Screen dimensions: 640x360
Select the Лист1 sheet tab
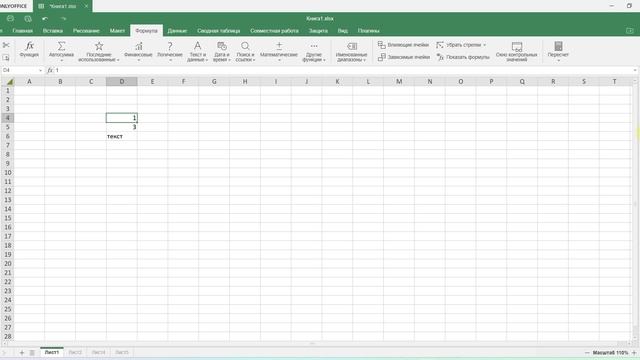pyautogui.click(x=52, y=352)
